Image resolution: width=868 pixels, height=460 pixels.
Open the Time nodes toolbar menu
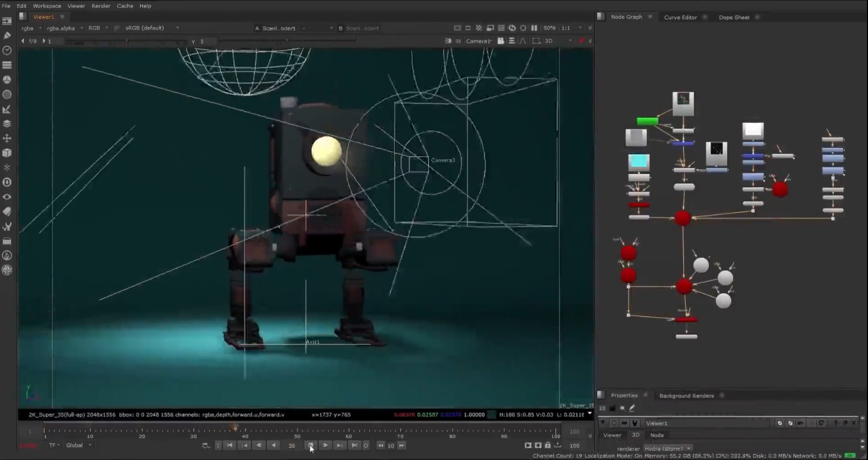click(x=7, y=50)
